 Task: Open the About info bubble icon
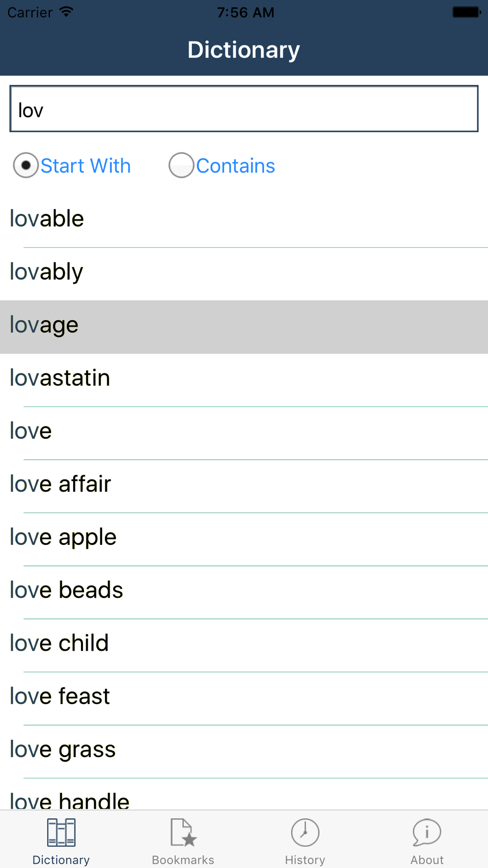[x=427, y=832]
